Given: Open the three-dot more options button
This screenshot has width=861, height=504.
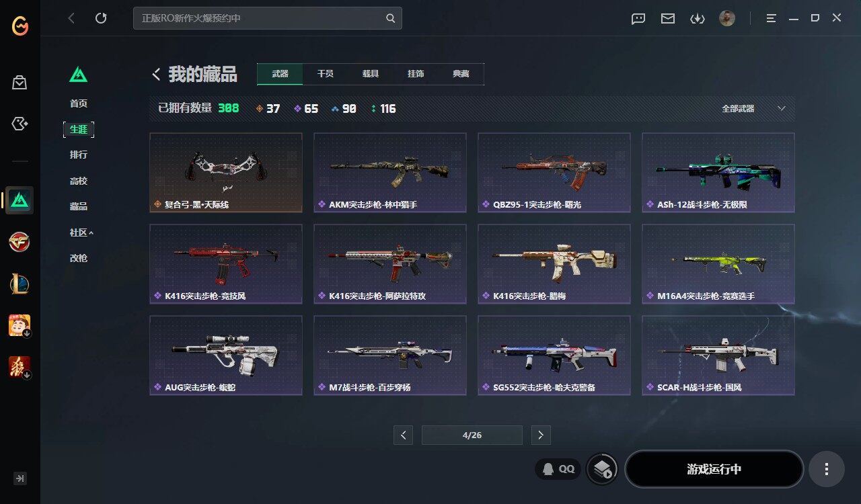Looking at the screenshot, I should pos(827,469).
